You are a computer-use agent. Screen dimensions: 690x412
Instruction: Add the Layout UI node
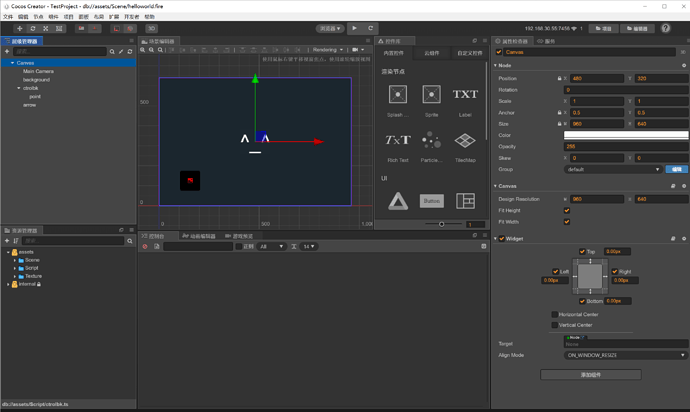coord(465,201)
